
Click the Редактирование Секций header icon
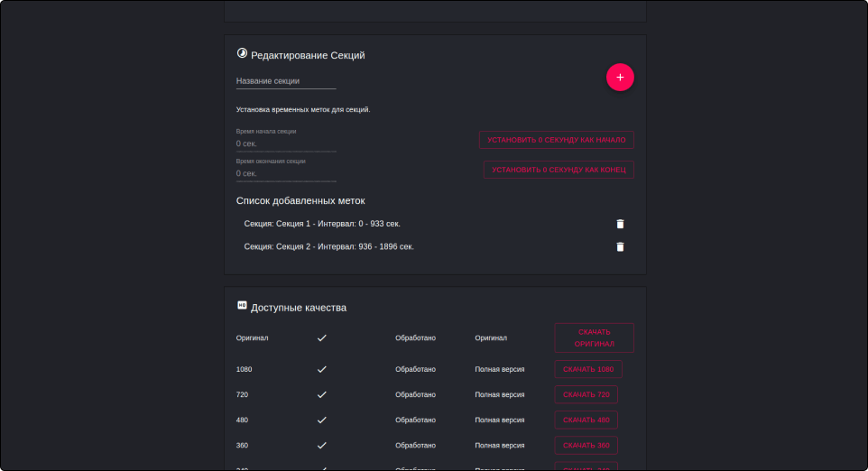click(x=242, y=54)
